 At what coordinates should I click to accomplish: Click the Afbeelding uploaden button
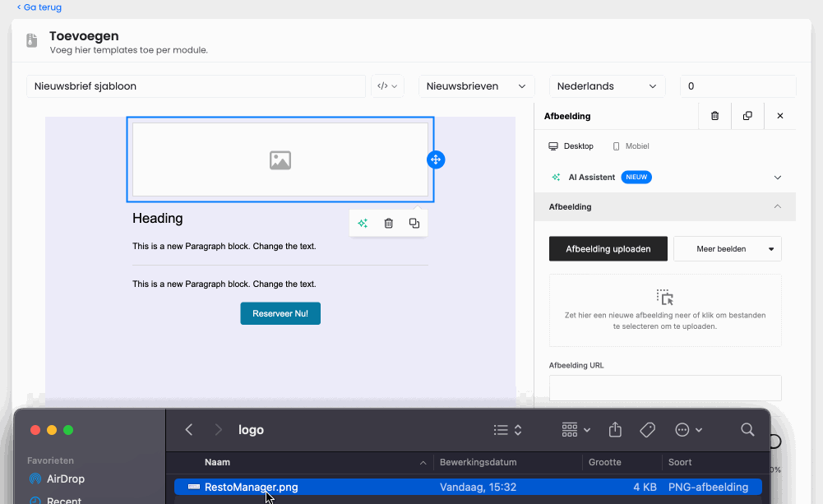click(x=608, y=249)
